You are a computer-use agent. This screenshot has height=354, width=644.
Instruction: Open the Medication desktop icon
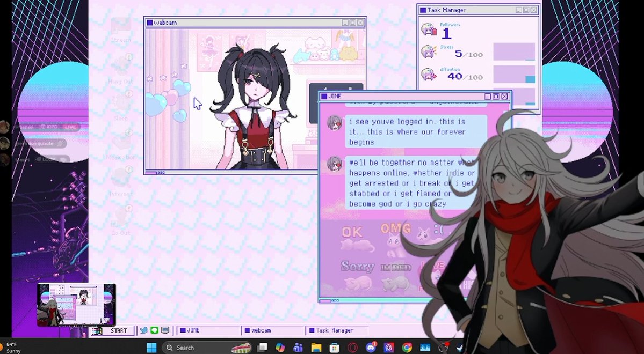pyautogui.click(x=121, y=145)
